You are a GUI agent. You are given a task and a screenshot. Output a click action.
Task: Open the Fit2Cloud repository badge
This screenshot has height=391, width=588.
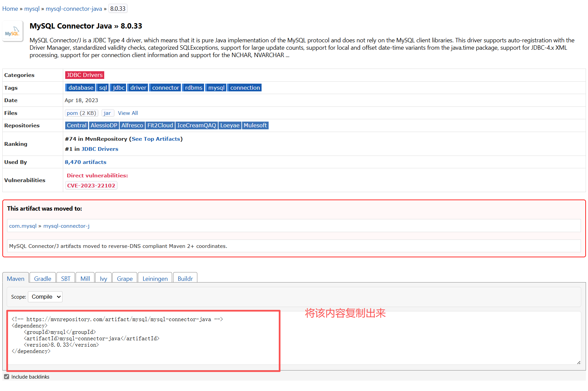(160, 125)
